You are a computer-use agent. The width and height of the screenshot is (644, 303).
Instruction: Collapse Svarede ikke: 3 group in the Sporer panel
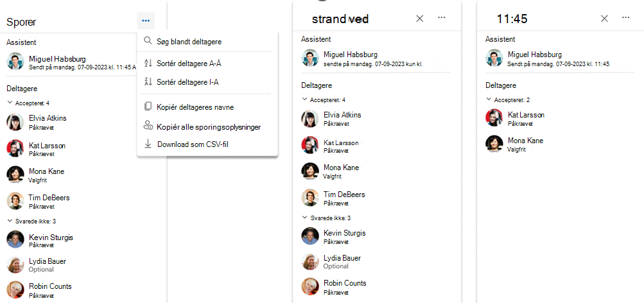[x=10, y=220]
